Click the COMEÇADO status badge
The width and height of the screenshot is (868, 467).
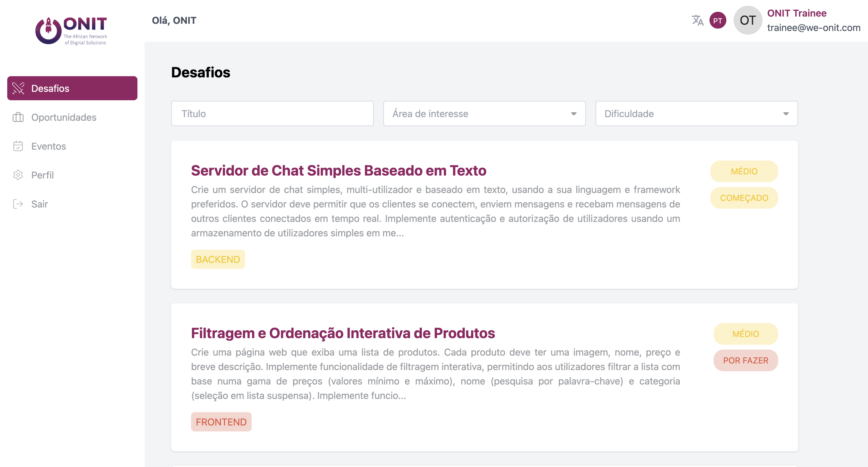(x=744, y=198)
